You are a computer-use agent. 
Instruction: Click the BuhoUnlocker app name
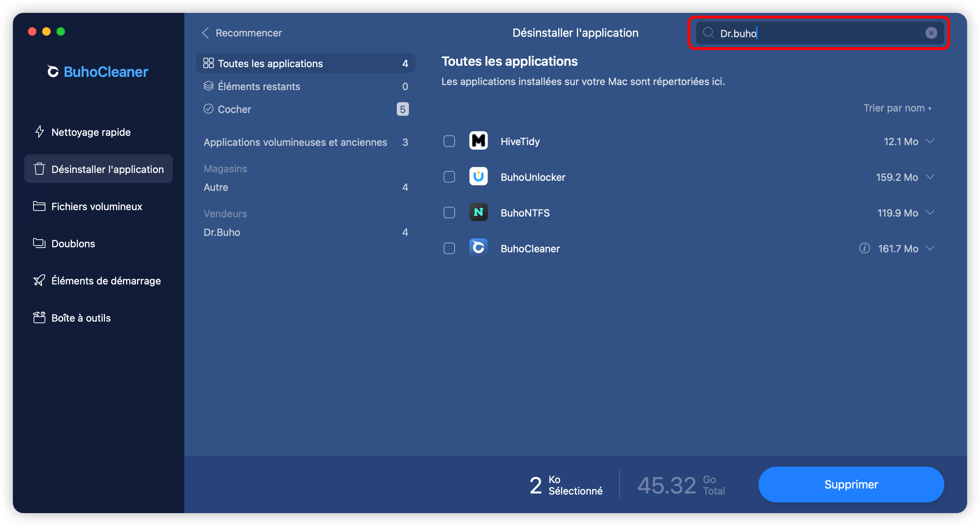tap(532, 177)
